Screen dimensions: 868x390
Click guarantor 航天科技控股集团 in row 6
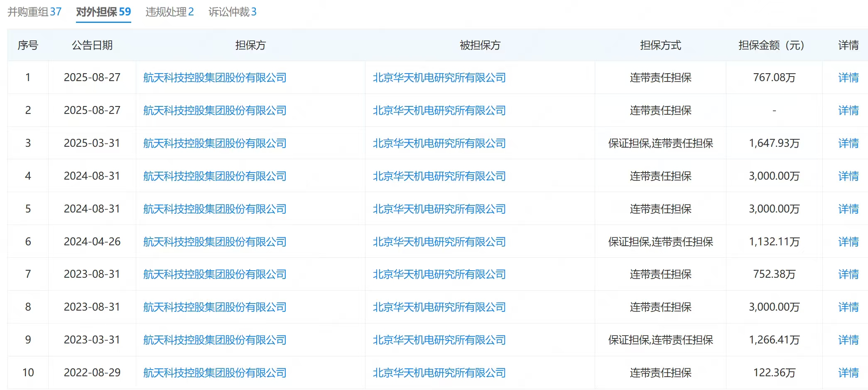(215, 242)
